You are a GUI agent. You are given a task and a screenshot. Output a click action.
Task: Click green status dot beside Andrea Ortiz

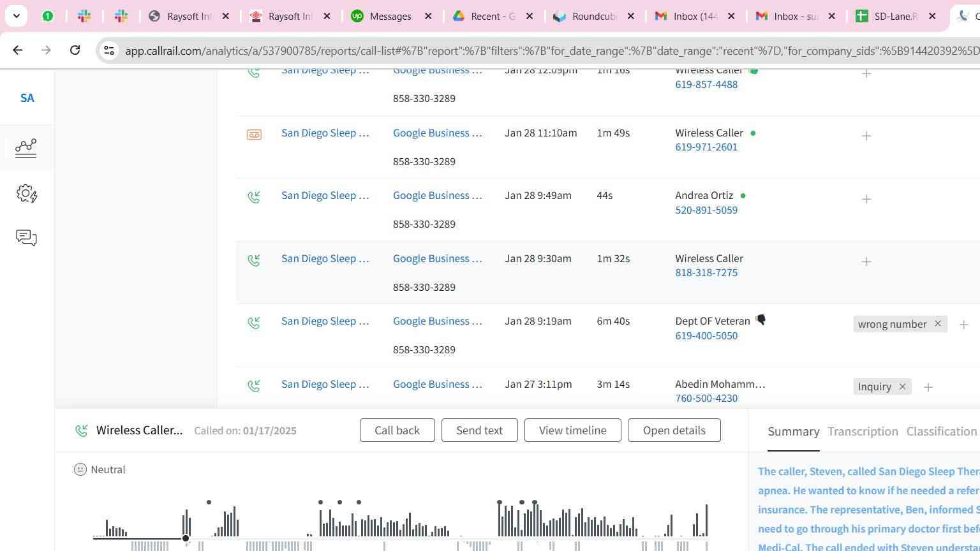point(743,196)
